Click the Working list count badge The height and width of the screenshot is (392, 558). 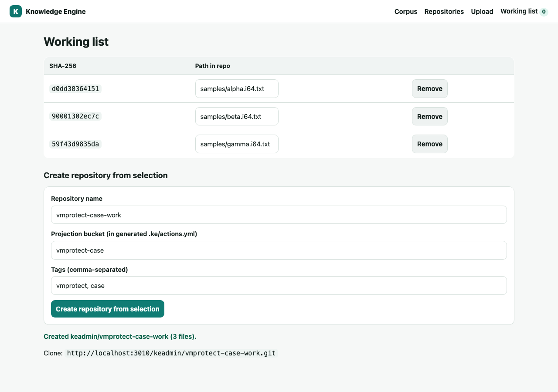click(x=544, y=12)
